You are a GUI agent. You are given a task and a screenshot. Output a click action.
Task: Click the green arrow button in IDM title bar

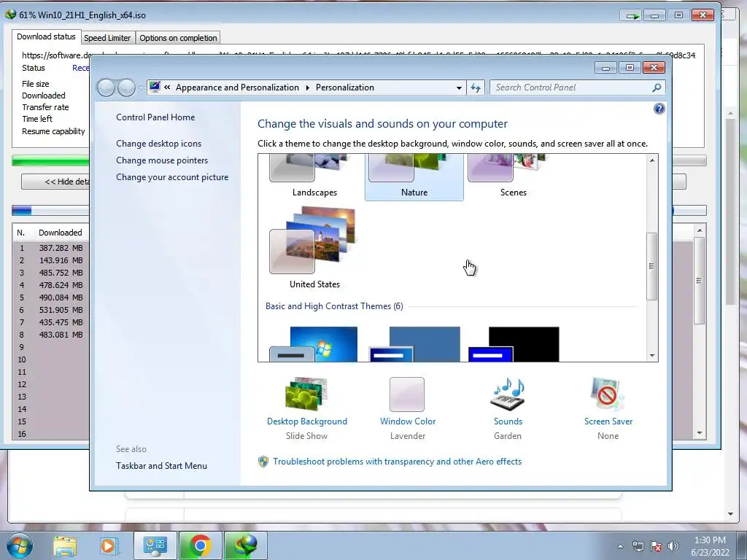pyautogui.click(x=632, y=16)
